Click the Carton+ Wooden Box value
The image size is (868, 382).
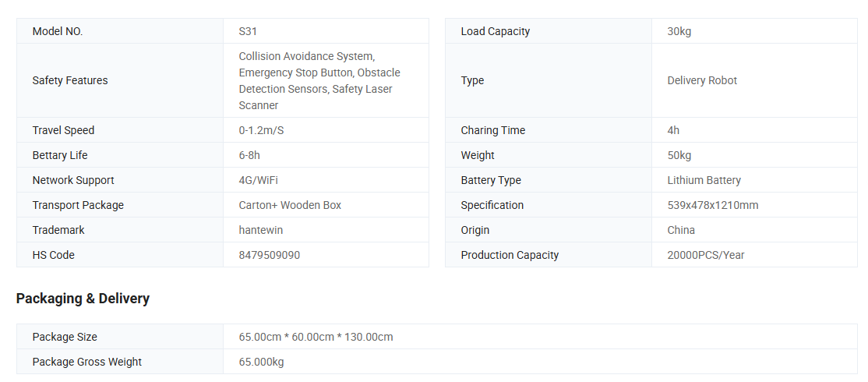point(290,205)
